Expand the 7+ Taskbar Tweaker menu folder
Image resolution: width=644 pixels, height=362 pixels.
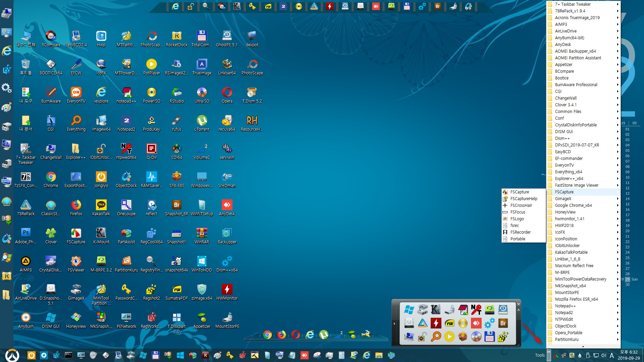point(583,4)
